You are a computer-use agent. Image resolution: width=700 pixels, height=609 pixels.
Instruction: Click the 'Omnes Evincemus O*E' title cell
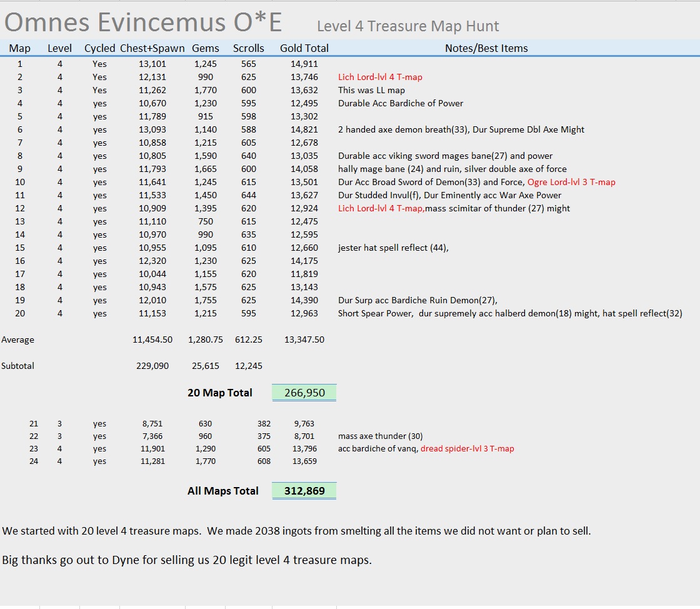[x=143, y=23]
